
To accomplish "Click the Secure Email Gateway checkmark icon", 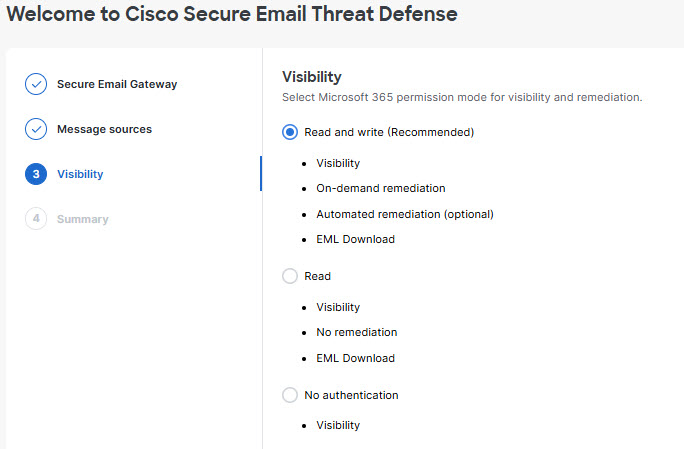I will pos(36,84).
